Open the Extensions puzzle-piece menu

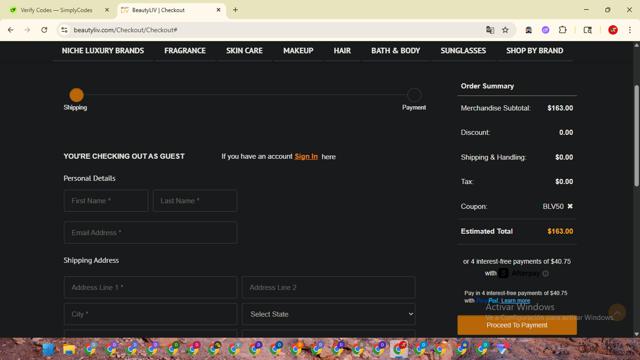[562, 30]
